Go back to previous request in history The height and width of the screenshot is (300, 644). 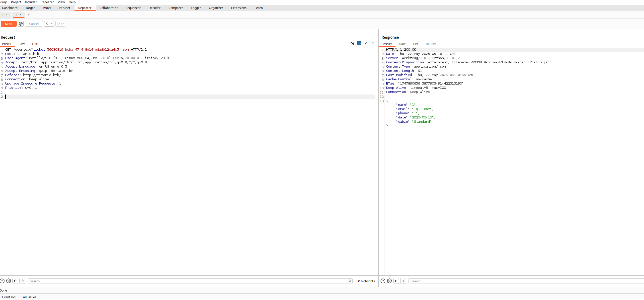[x=47, y=24]
